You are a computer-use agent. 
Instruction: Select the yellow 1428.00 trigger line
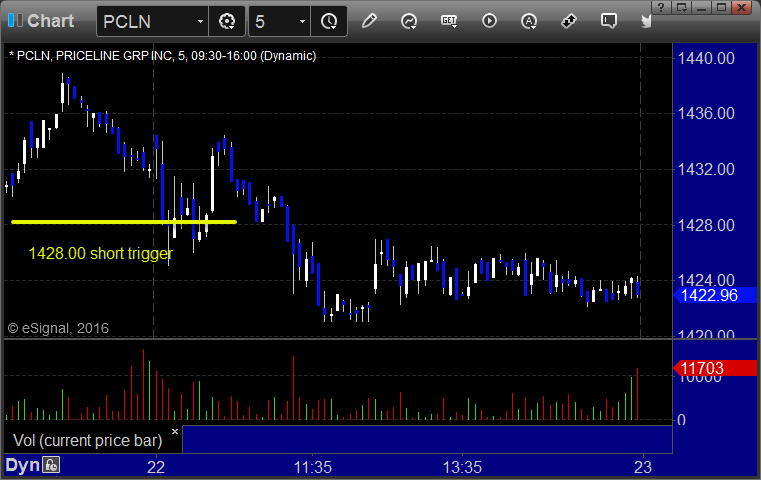coord(124,222)
